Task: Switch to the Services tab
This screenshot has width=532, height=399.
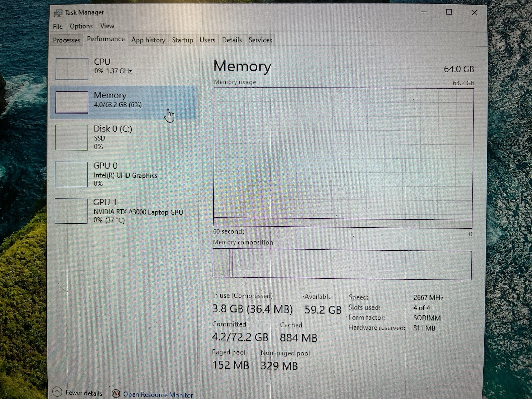Action: coord(260,40)
